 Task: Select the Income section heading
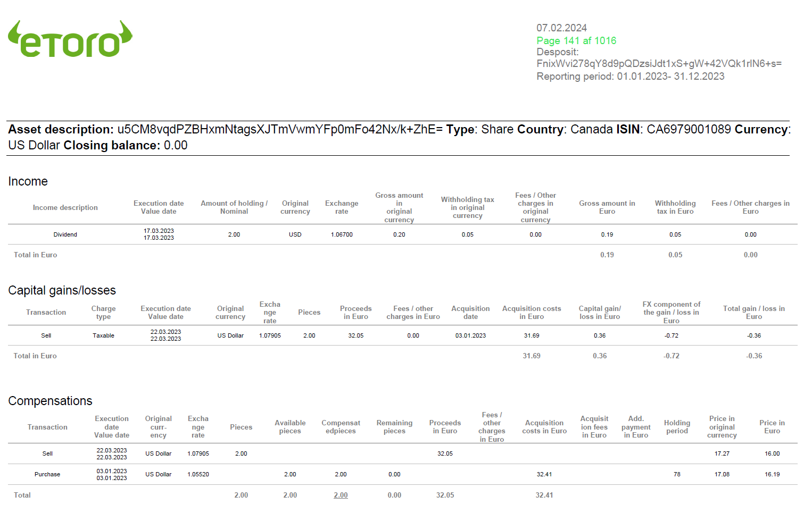[x=28, y=181]
